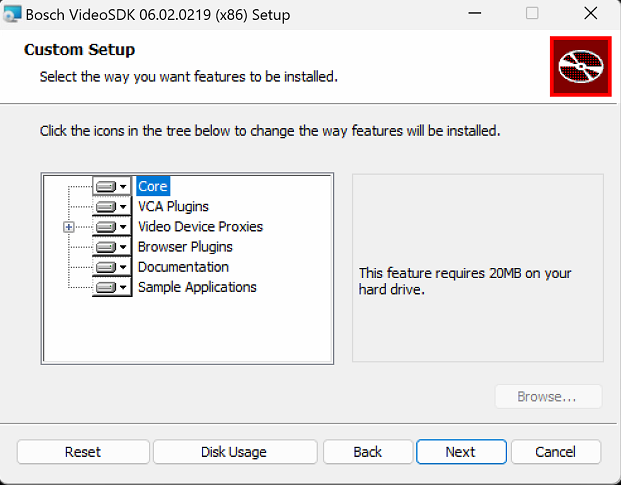Open the Browser Plugins feature drive icon

[111, 247]
